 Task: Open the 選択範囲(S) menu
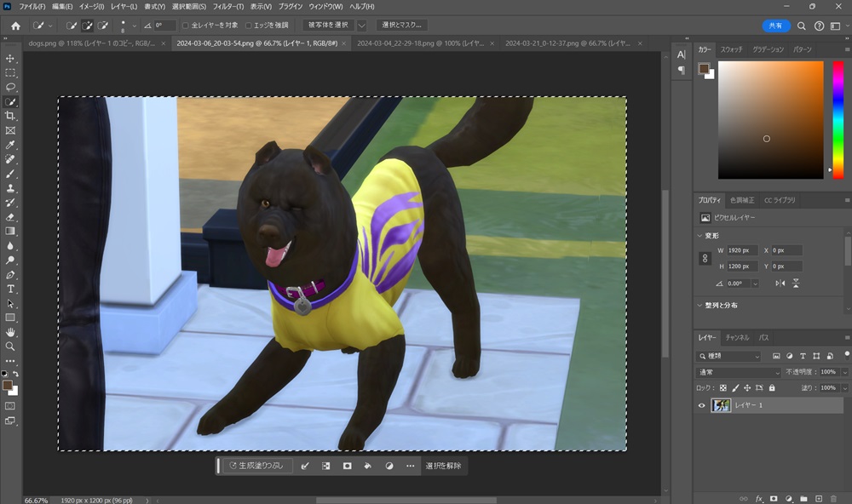point(189,7)
